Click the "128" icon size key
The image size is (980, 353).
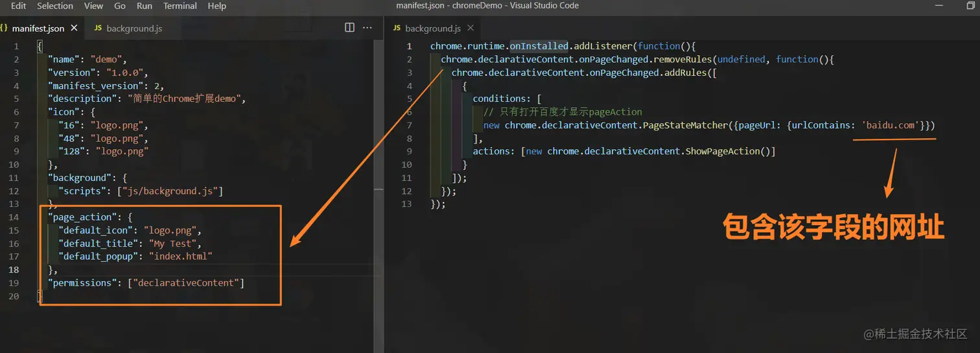(x=72, y=151)
